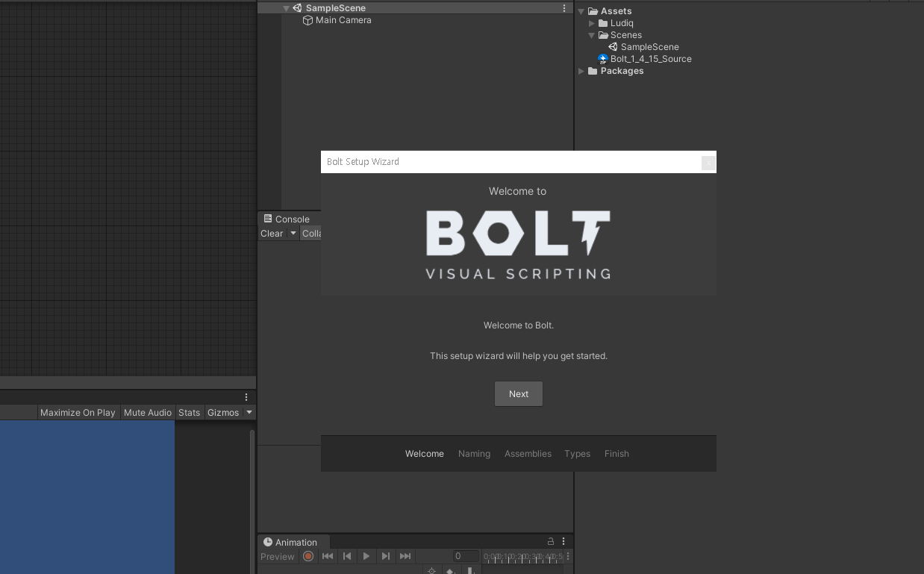This screenshot has height=574, width=924.
Task: Open Animation panel kebab menu
Action: (x=564, y=541)
